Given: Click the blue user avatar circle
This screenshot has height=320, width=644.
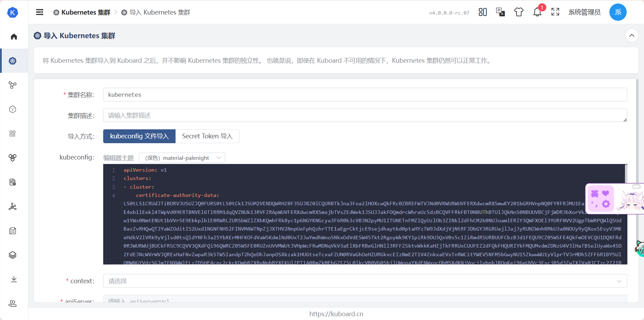Looking at the screenshot, I should pyautogui.click(x=618, y=12).
